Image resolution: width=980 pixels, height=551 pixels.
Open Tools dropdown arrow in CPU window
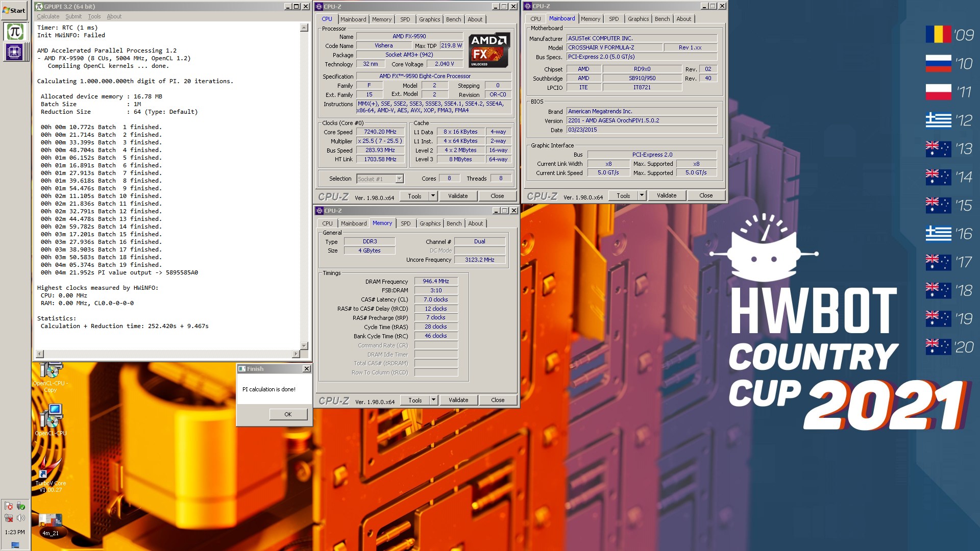(x=433, y=196)
